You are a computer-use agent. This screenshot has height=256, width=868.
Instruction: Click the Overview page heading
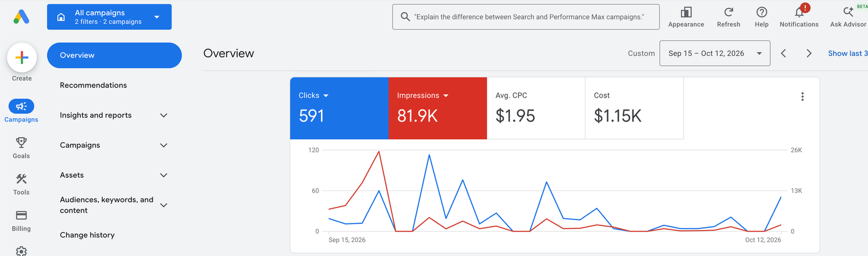[x=228, y=53]
